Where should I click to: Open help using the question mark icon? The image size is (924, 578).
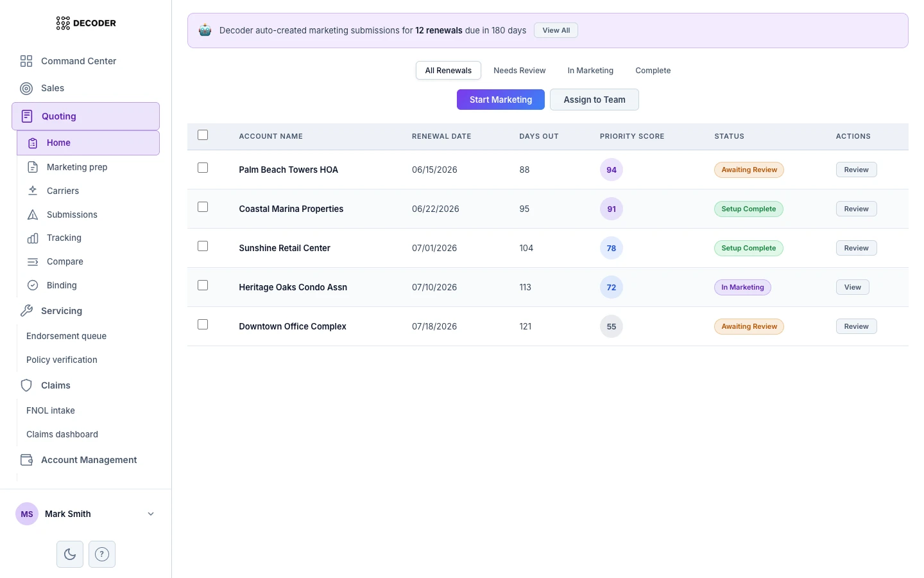pyautogui.click(x=102, y=554)
